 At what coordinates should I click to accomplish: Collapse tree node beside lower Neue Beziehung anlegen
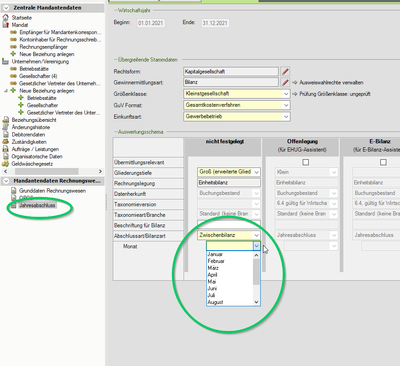coord(6,91)
